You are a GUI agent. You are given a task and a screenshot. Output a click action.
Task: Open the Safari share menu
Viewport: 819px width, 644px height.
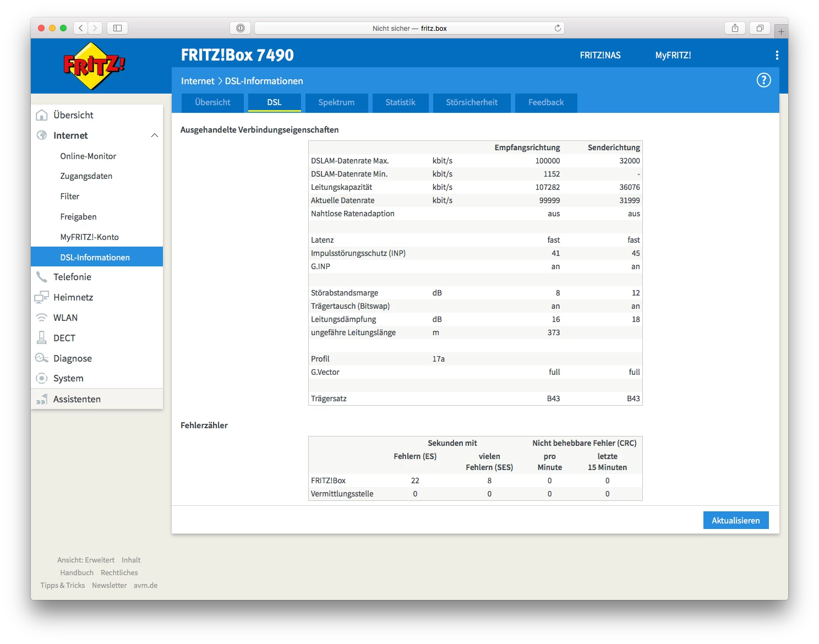tap(735, 28)
